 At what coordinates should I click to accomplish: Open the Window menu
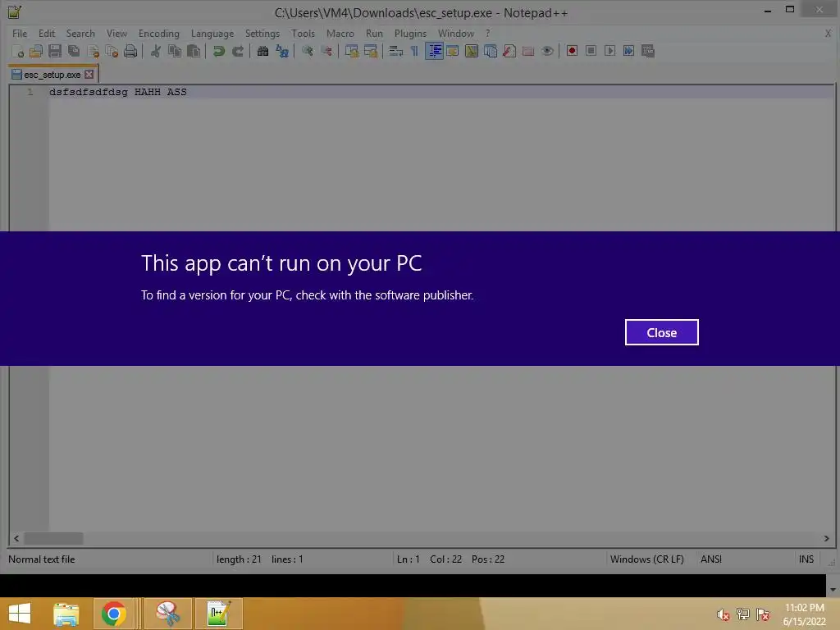tap(456, 33)
